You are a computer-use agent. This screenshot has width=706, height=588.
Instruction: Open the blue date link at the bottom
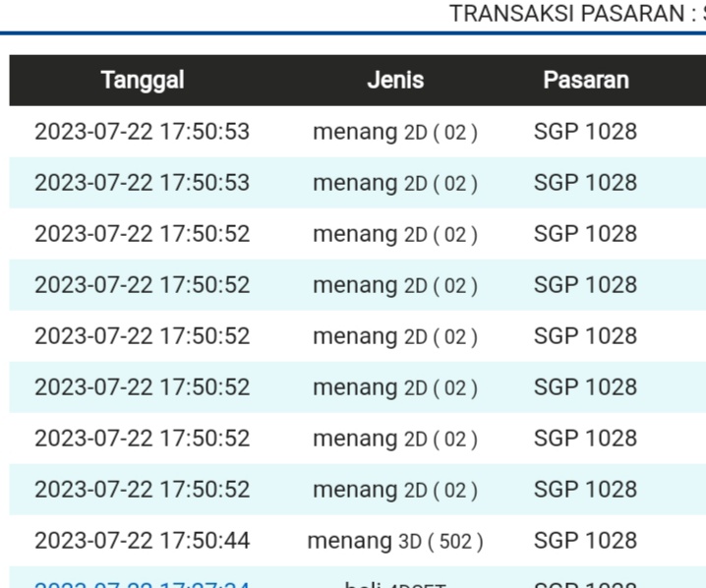tap(143, 583)
